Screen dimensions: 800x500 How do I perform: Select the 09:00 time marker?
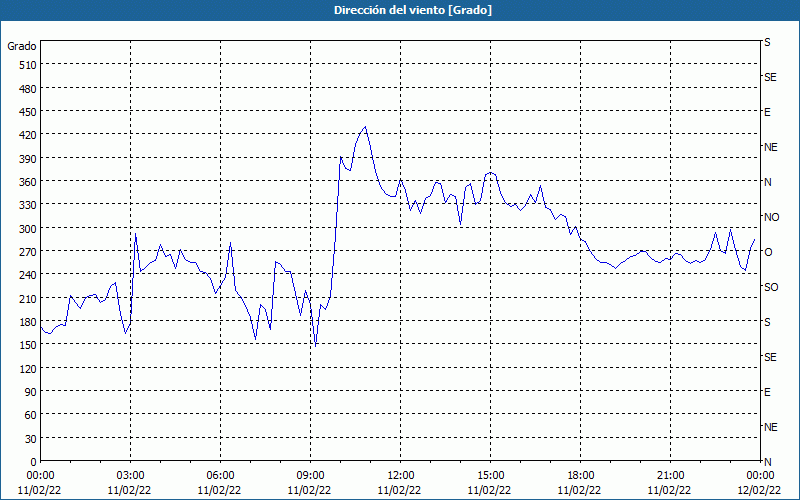click(310, 475)
